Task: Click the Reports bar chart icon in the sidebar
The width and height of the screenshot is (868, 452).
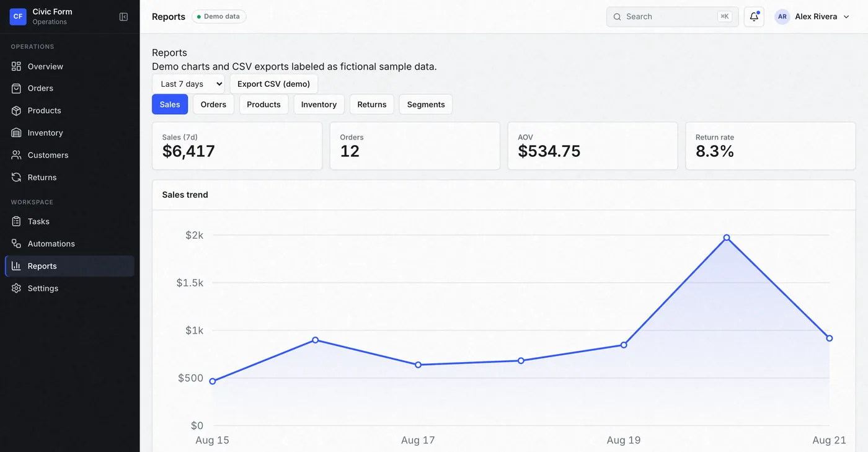Action: pyautogui.click(x=16, y=266)
